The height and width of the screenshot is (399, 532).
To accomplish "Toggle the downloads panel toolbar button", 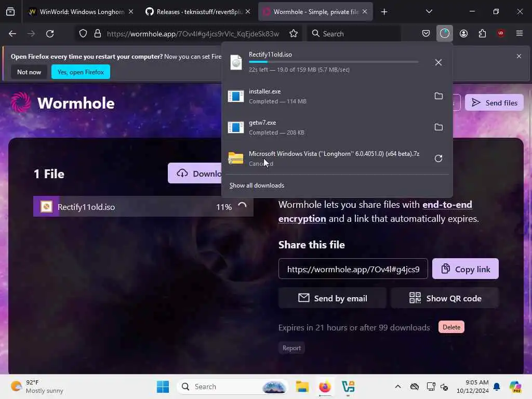I will tap(445, 34).
